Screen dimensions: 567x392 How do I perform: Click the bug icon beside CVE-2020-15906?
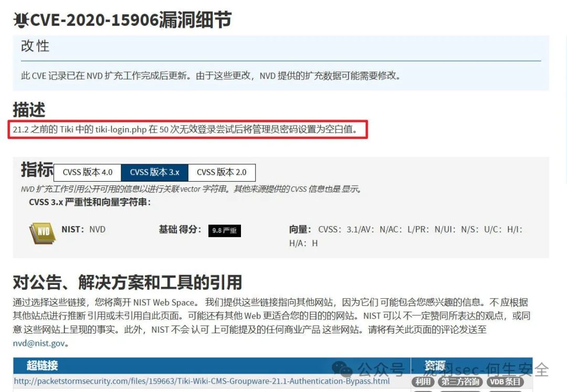(x=20, y=20)
